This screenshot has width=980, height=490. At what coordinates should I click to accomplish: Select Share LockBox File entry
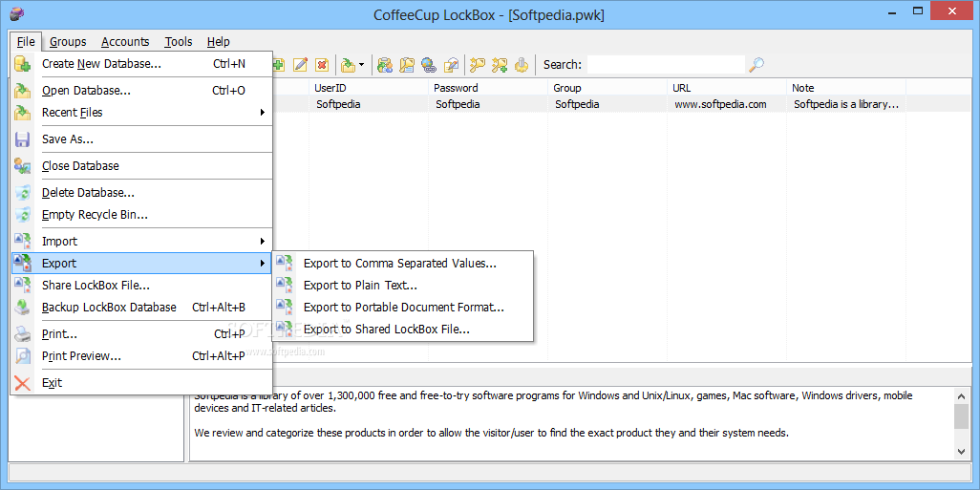pos(142,286)
